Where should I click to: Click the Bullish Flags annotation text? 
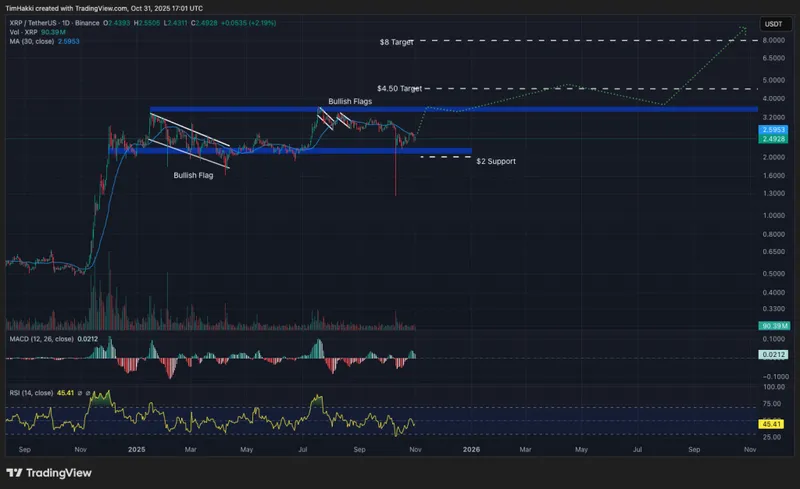pyautogui.click(x=351, y=102)
